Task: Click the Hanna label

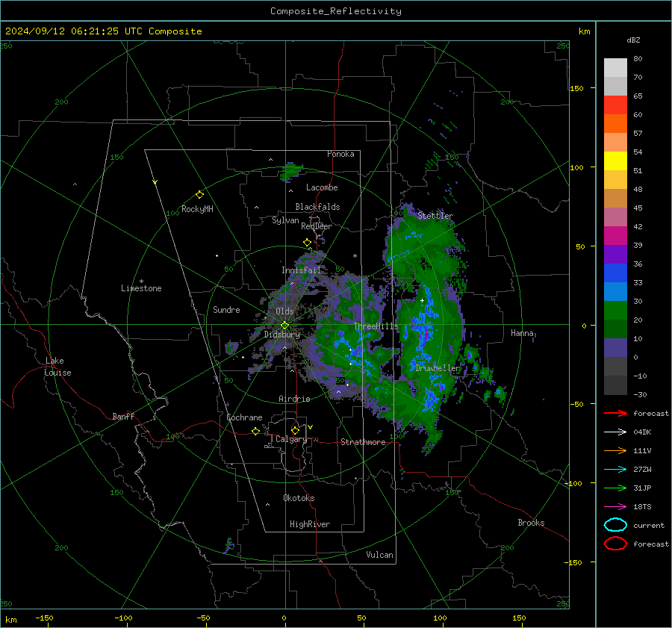Action: coord(522,333)
